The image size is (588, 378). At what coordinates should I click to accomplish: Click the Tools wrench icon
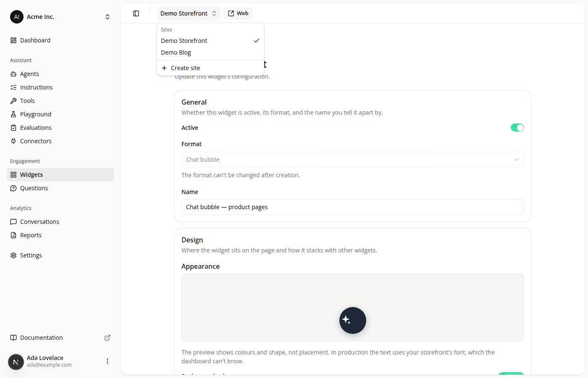point(13,101)
